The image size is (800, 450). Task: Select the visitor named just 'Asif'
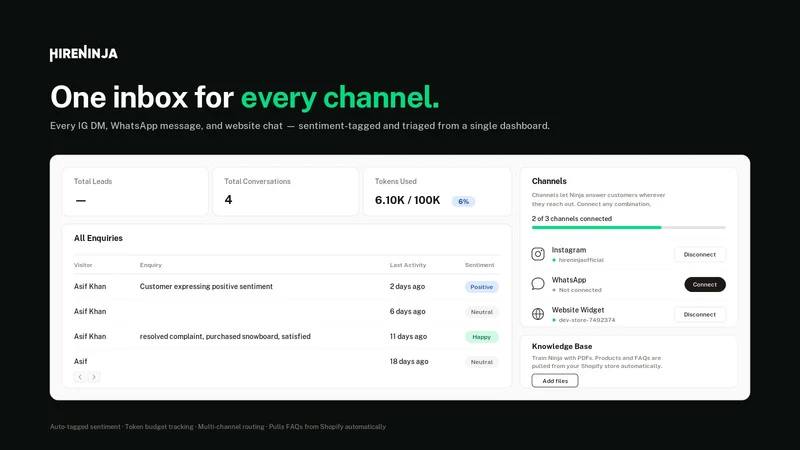coord(81,361)
